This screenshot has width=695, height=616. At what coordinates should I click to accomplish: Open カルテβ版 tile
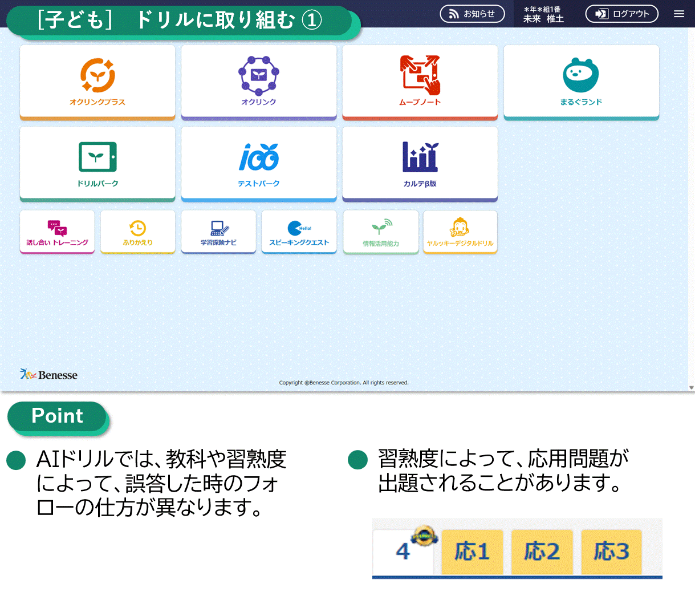[x=420, y=164]
